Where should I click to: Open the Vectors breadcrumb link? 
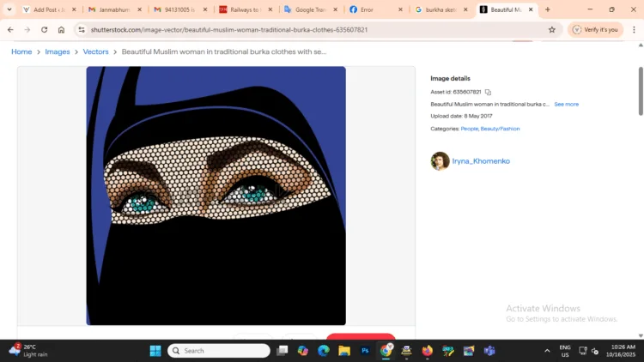[x=95, y=51]
